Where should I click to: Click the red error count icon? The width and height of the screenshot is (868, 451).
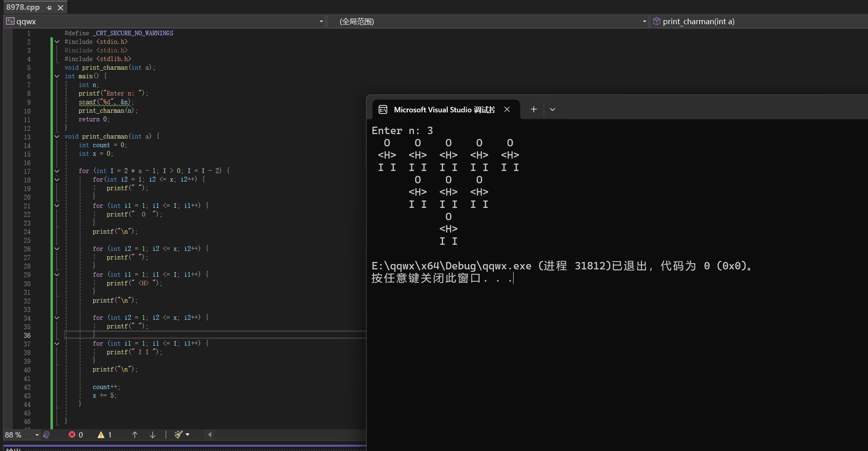(72, 435)
